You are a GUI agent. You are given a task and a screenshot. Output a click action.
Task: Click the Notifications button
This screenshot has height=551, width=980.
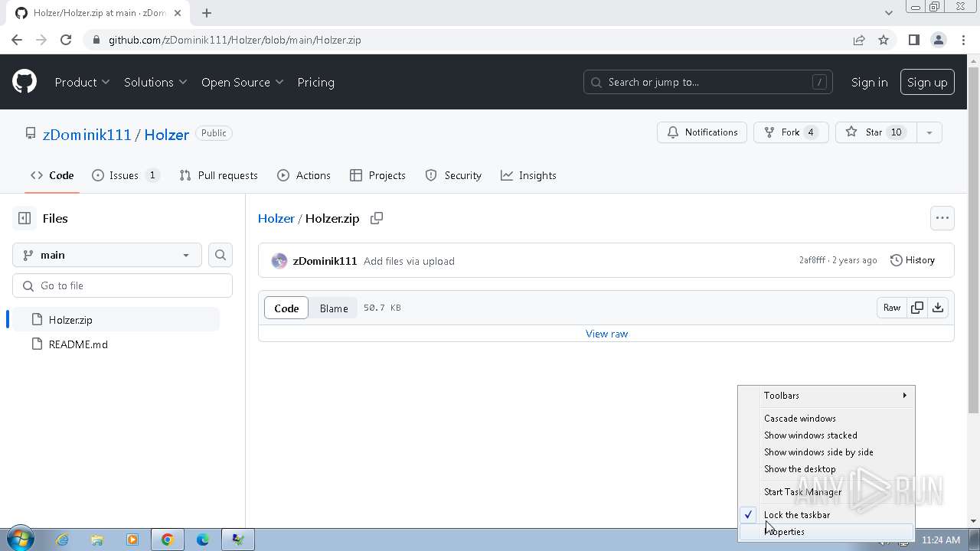tap(702, 132)
